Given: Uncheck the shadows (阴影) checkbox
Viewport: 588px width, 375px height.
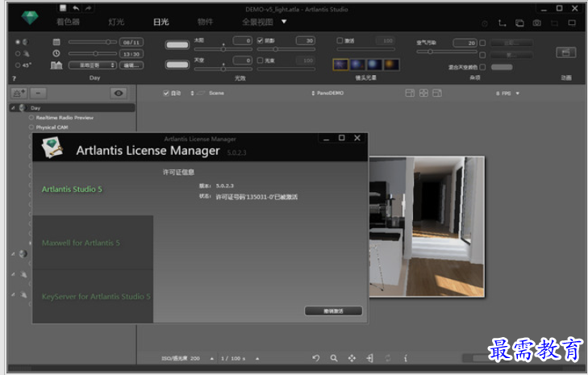Looking at the screenshot, I should [260, 40].
